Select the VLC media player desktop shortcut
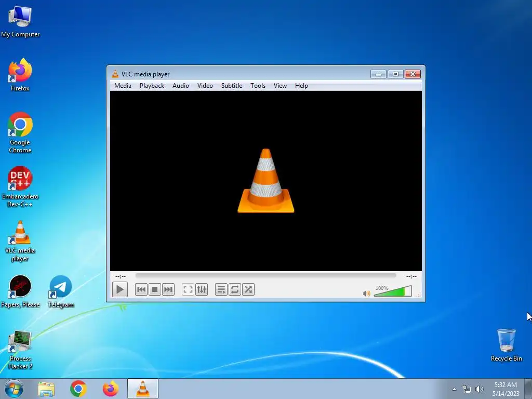Viewport: 532px width, 399px height. (x=20, y=241)
